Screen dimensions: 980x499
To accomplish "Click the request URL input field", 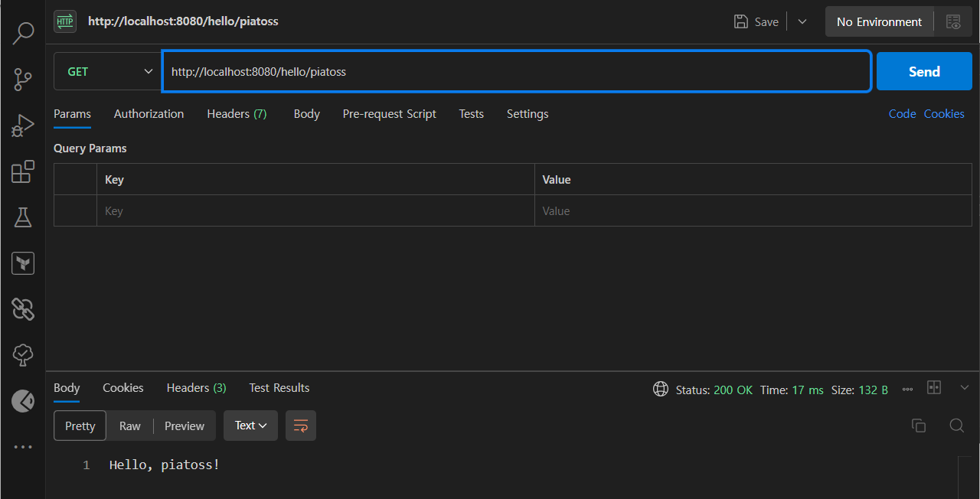I will click(x=517, y=71).
